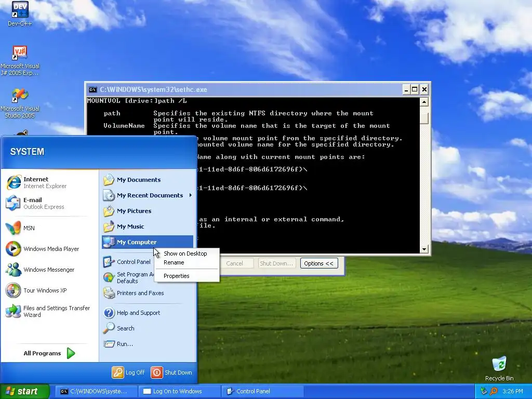Open the Recycle Bin on desktop

(x=499, y=368)
